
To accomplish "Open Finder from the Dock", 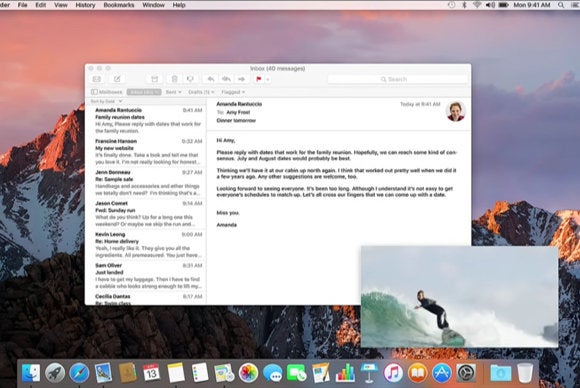I will [31, 372].
